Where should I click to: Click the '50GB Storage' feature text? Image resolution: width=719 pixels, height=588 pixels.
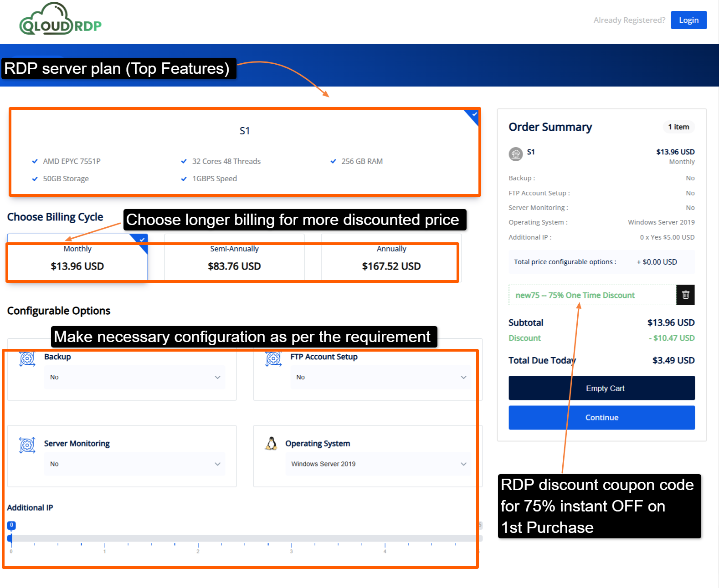(x=66, y=179)
